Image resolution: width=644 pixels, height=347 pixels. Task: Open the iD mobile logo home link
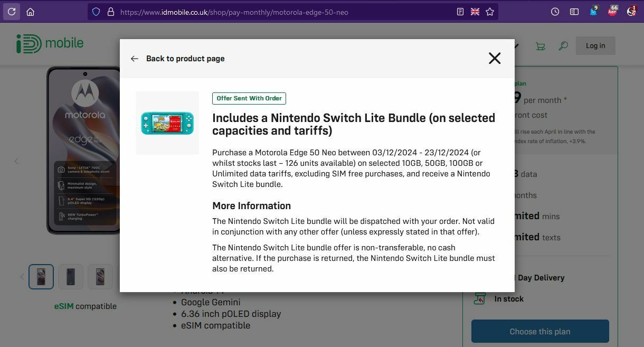[50, 43]
